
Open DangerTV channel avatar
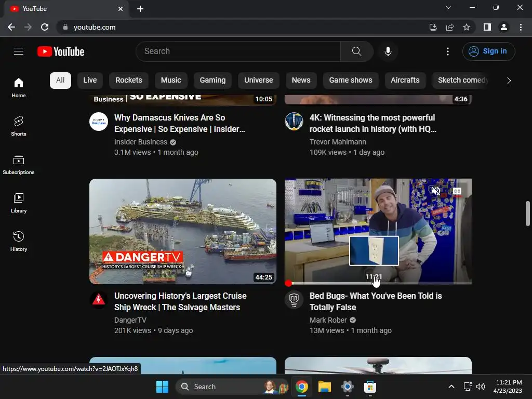click(x=99, y=300)
